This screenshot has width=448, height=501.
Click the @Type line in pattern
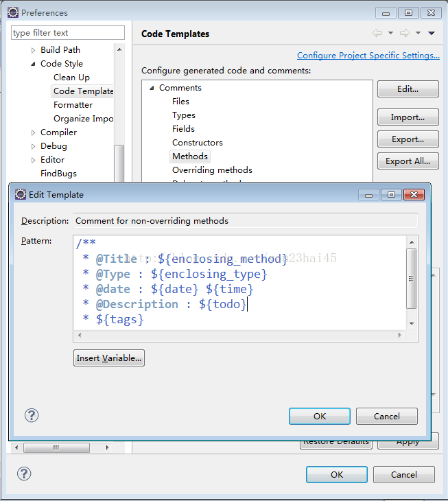coord(175,274)
